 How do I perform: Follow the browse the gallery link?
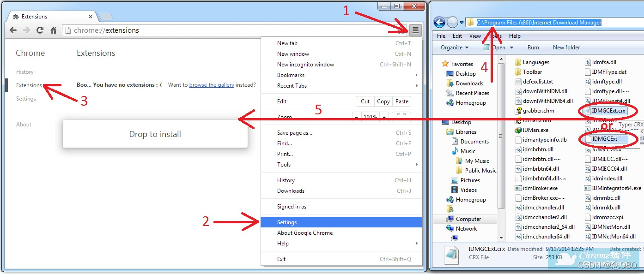[x=212, y=85]
